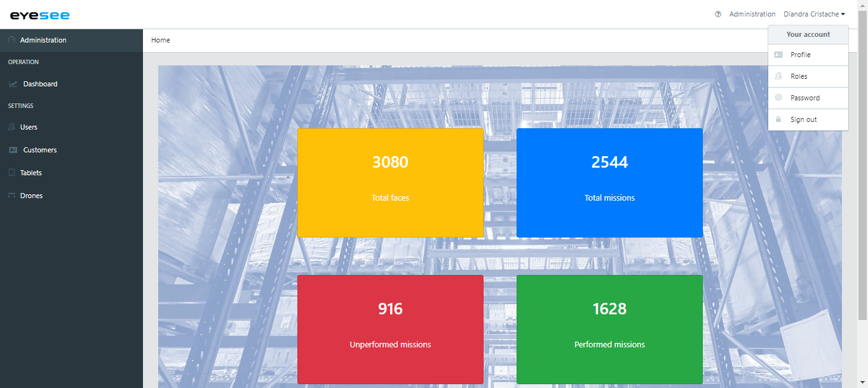
Task: Click the 2544 missions count
Action: point(609,162)
